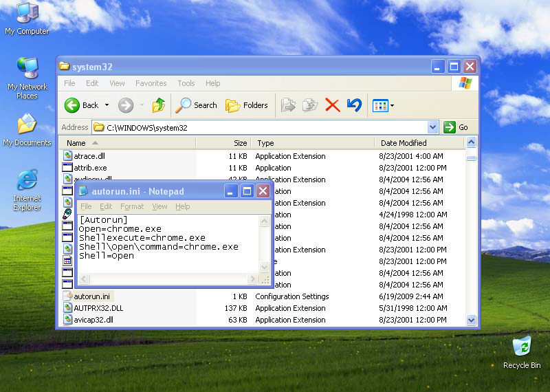This screenshot has width=550, height=392.
Task: Click the shell=open line in Notepad
Action: pos(107,256)
